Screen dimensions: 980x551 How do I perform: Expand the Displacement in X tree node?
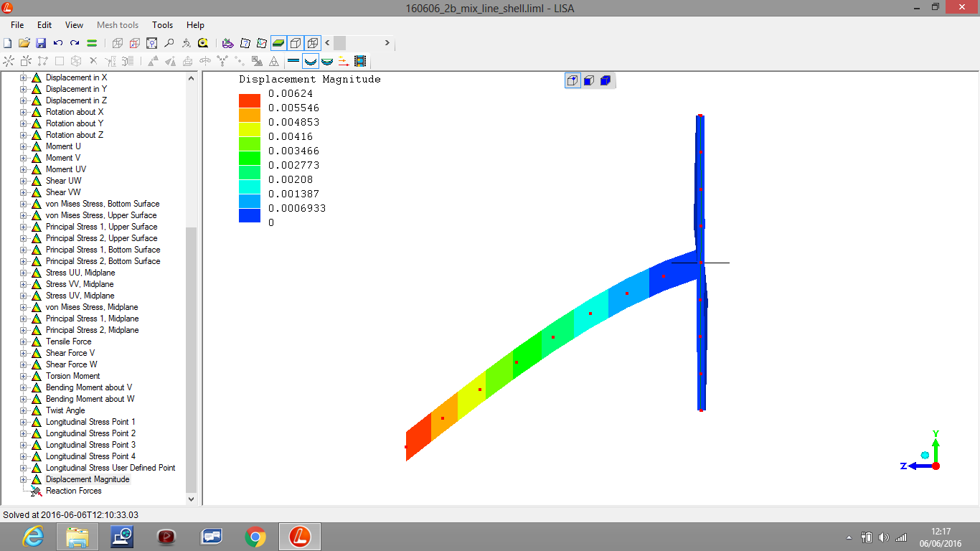click(x=23, y=77)
